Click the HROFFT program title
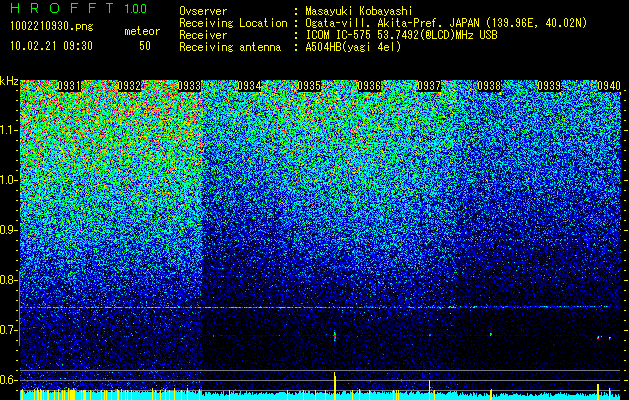 point(63,8)
